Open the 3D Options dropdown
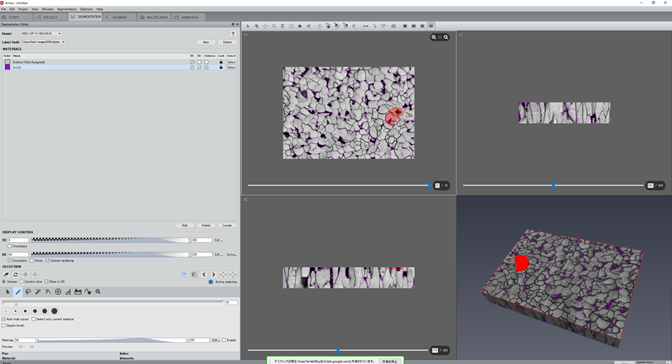 tap(231, 254)
